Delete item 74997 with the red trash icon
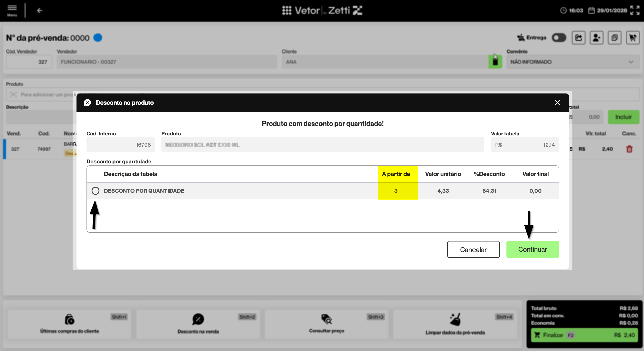Screen dimensions: 644x351 click(629, 149)
